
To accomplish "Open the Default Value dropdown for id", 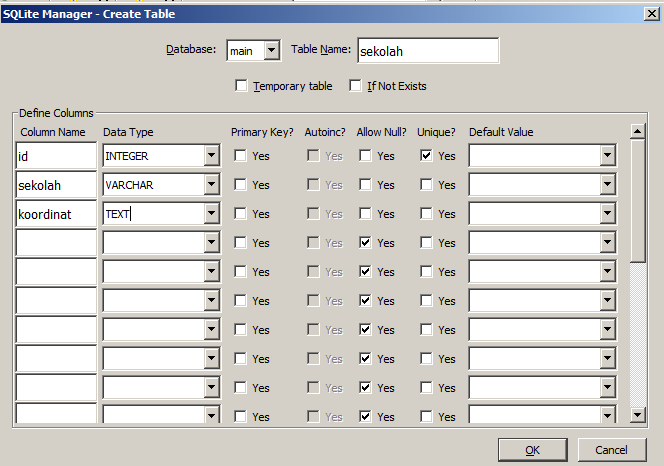I will coord(608,155).
